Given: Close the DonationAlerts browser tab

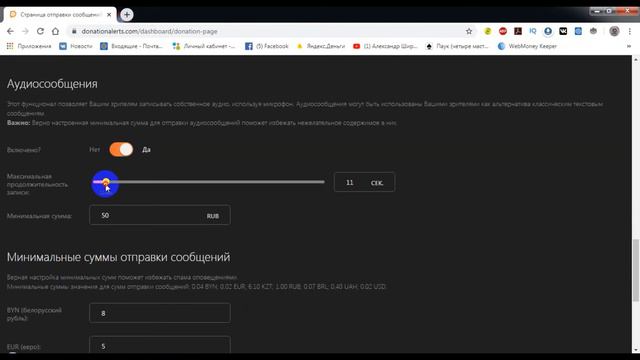Looking at the screenshot, I should click(x=109, y=15).
